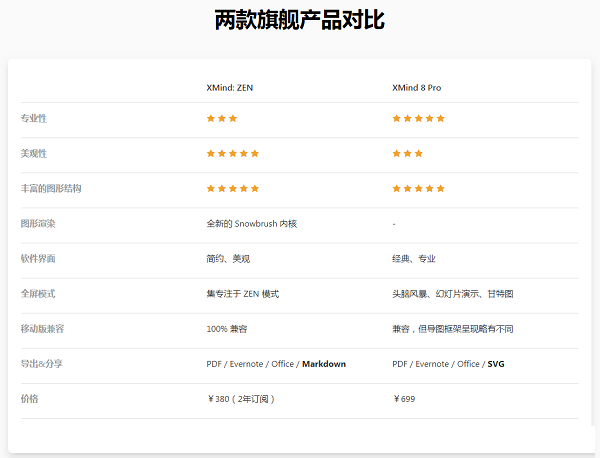Click ZEN's five-star 美观性 rating
The width and height of the screenshot is (600, 458).
[x=233, y=153]
